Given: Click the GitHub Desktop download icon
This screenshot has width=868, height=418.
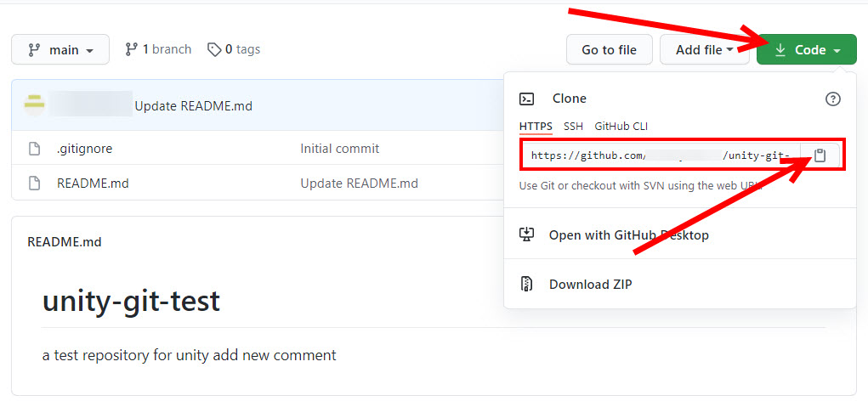Looking at the screenshot, I should (526, 234).
